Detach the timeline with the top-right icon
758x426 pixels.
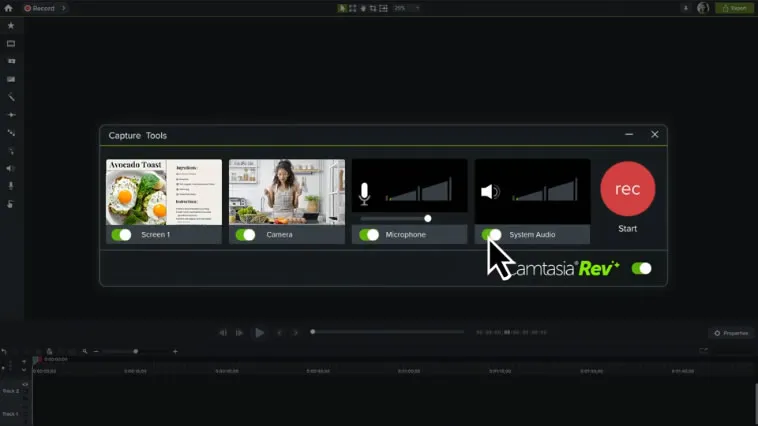point(703,351)
